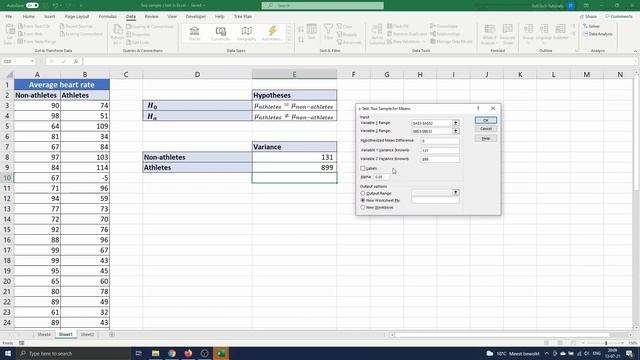The width and height of the screenshot is (640, 360).
Task: Add a new sheet with plus button
Action: 111,334
